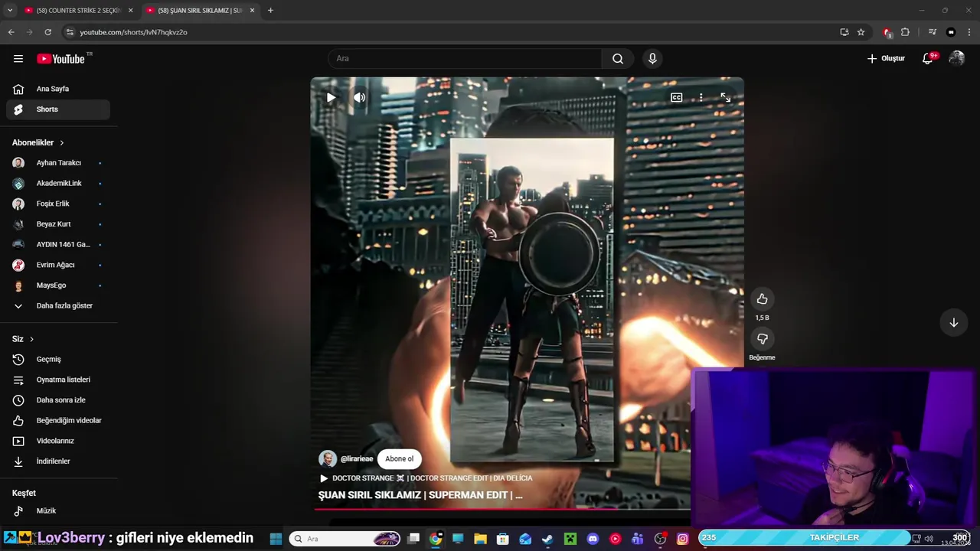This screenshot has height=551, width=980.
Task: Open Ayhan Tarakcı subscription channel
Action: pyautogui.click(x=58, y=163)
